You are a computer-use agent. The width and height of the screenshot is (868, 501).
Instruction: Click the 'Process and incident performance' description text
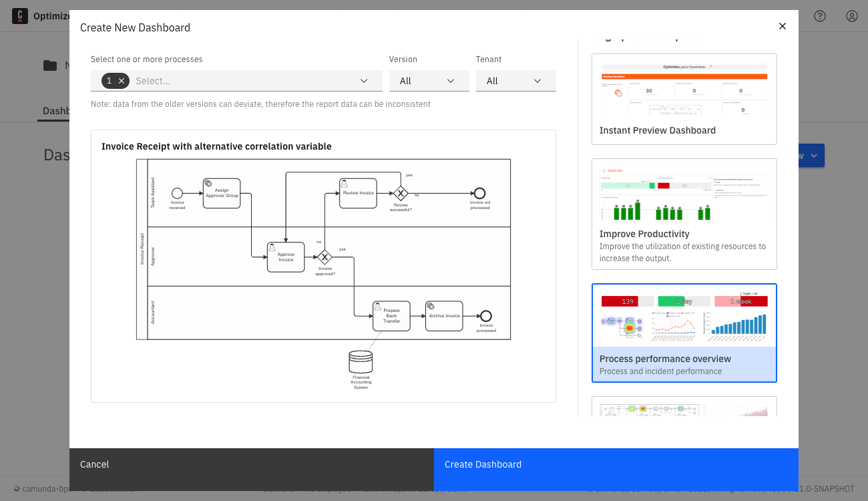click(x=660, y=371)
